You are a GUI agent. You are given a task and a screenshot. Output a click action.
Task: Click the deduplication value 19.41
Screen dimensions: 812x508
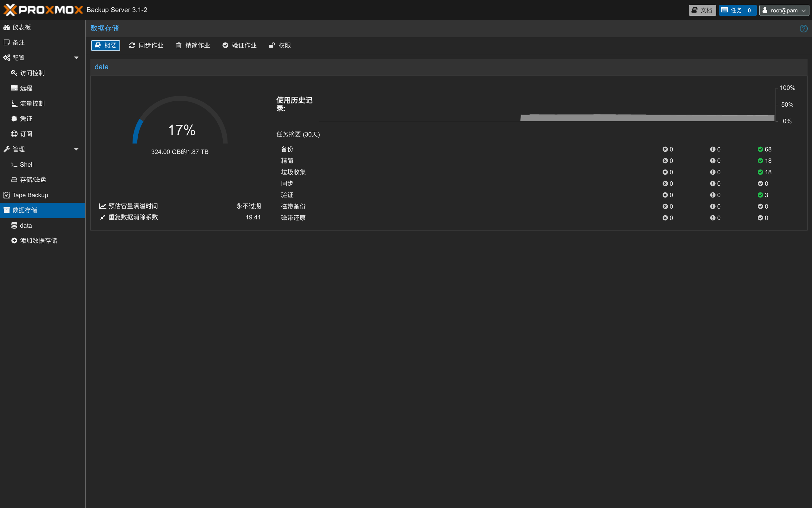[x=253, y=217]
